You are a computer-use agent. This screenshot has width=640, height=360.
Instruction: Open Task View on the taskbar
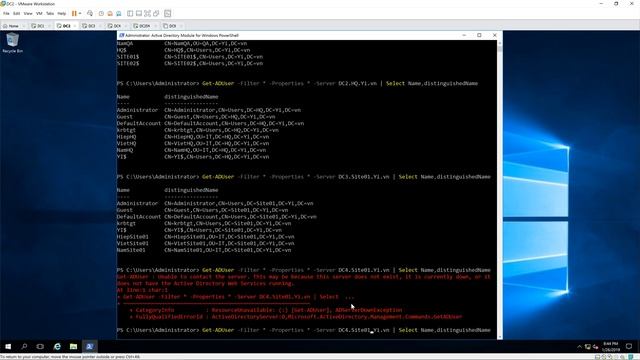[40, 347]
